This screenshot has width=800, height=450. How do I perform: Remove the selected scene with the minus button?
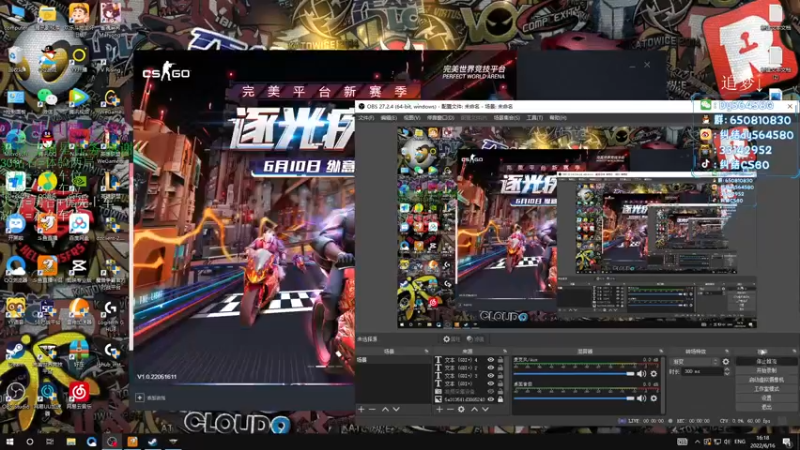(372, 409)
